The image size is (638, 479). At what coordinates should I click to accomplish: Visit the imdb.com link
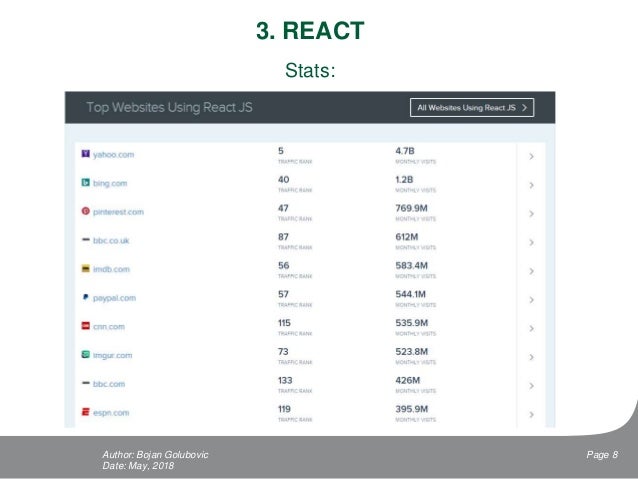[111, 269]
